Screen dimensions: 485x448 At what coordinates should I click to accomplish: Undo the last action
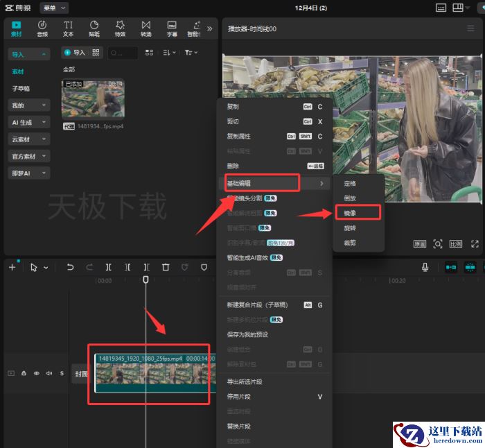pyautogui.click(x=70, y=267)
